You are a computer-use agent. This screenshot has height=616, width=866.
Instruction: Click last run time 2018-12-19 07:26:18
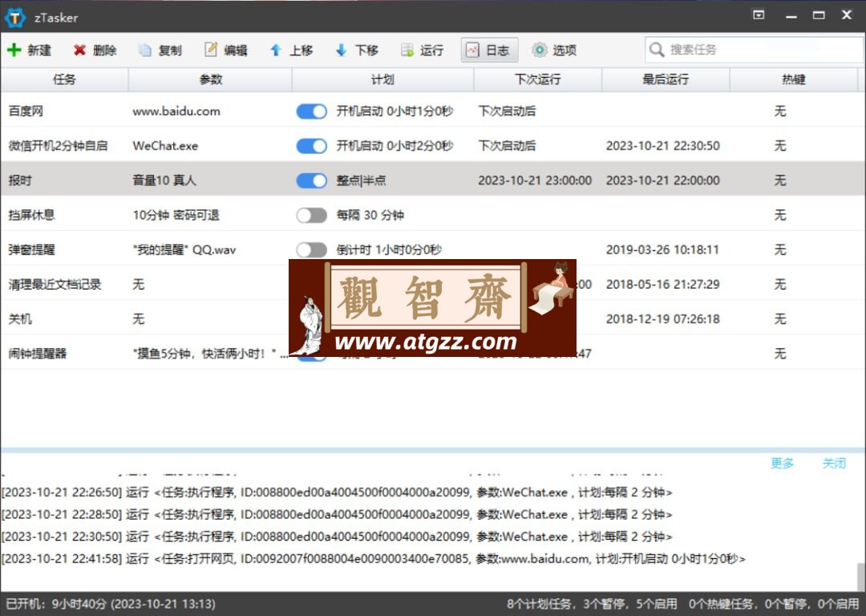pos(663,318)
